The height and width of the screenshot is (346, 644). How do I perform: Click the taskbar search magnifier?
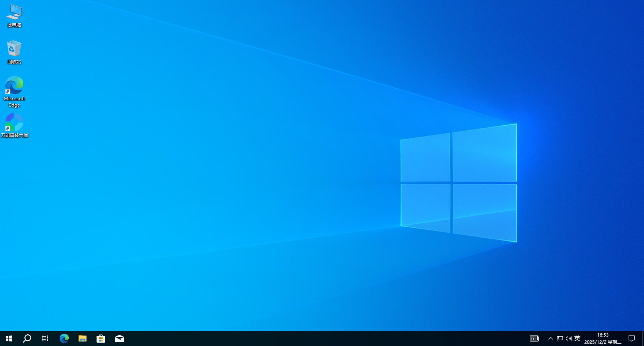(x=27, y=338)
